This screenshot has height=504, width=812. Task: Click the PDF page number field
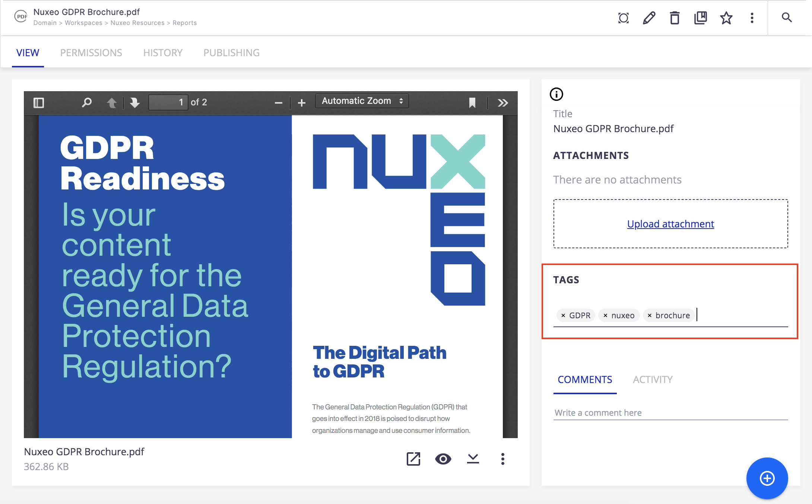[x=168, y=102]
